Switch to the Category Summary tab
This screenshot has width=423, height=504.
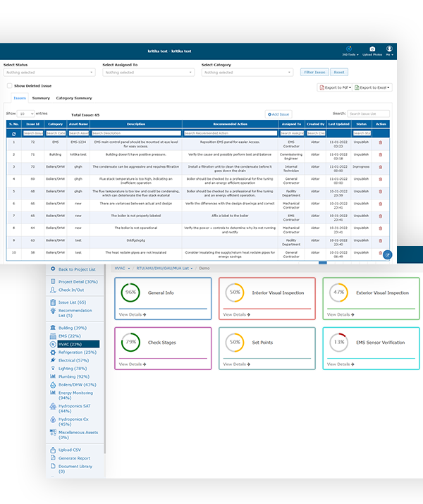(74, 98)
